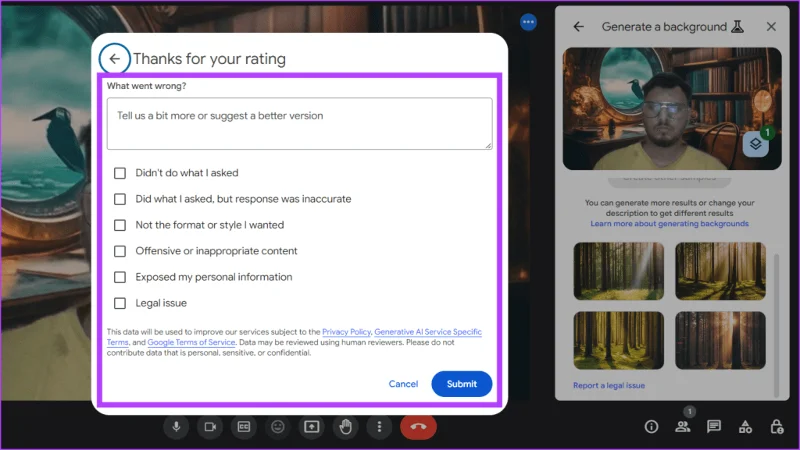Toggle the camera button
The width and height of the screenshot is (800, 450).
[x=210, y=427]
